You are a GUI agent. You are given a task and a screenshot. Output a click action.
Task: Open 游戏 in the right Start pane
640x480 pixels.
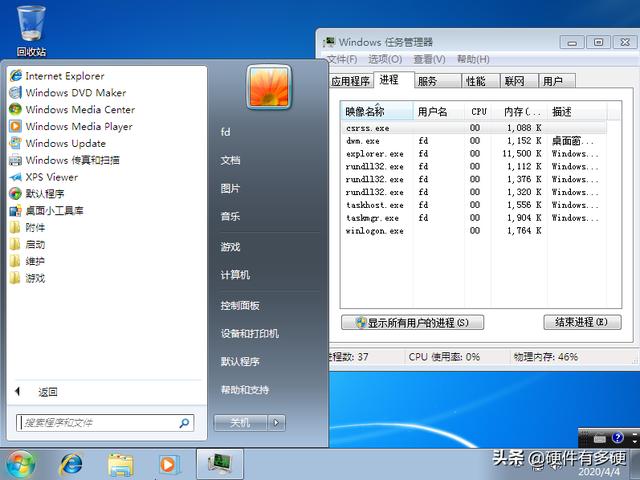coord(230,247)
